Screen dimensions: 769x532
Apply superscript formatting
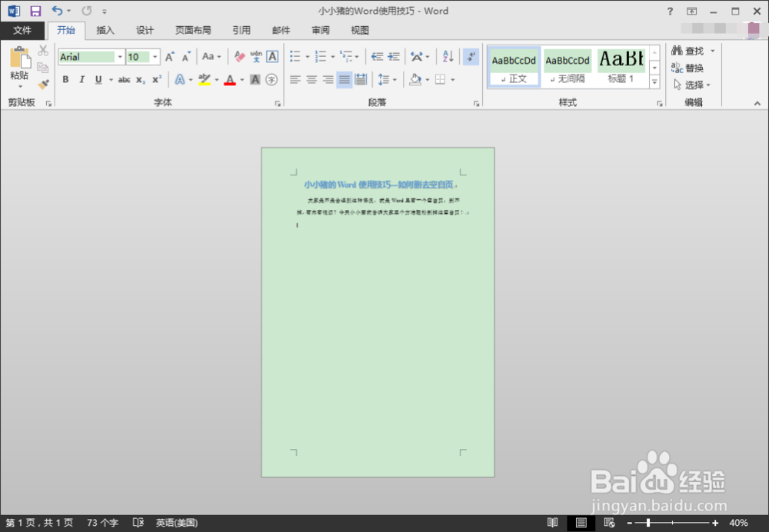(156, 79)
